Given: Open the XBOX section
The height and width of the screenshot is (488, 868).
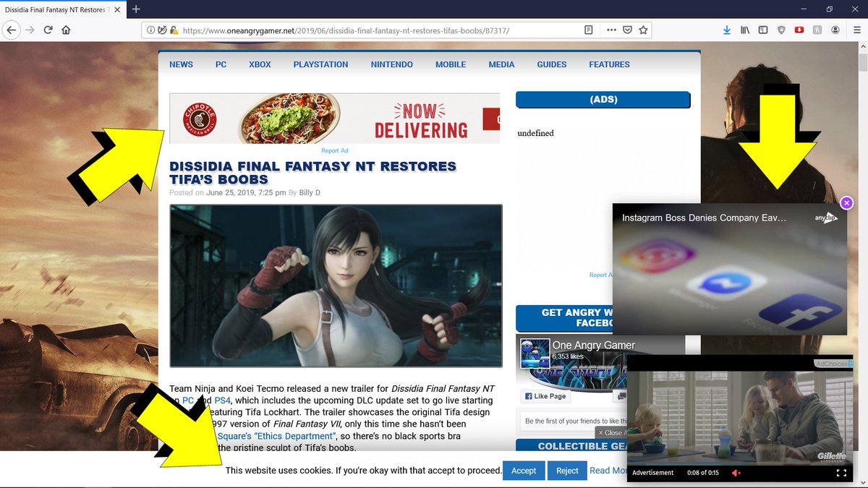Looking at the screenshot, I should pos(260,64).
